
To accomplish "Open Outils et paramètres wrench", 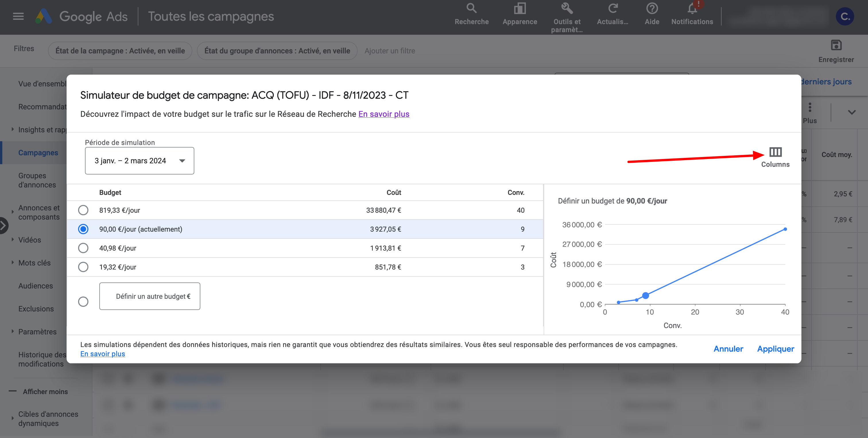I will 567,18.
